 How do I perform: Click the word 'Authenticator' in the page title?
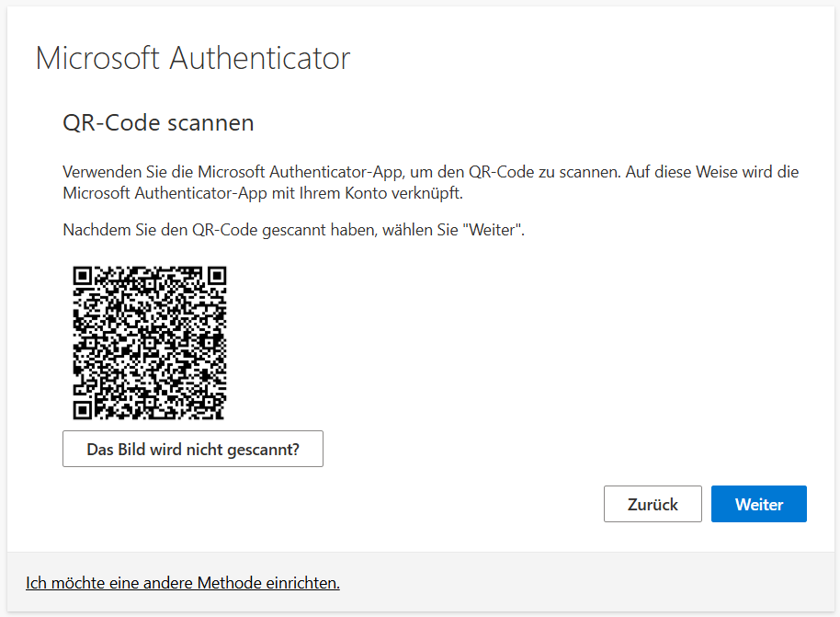click(x=260, y=58)
